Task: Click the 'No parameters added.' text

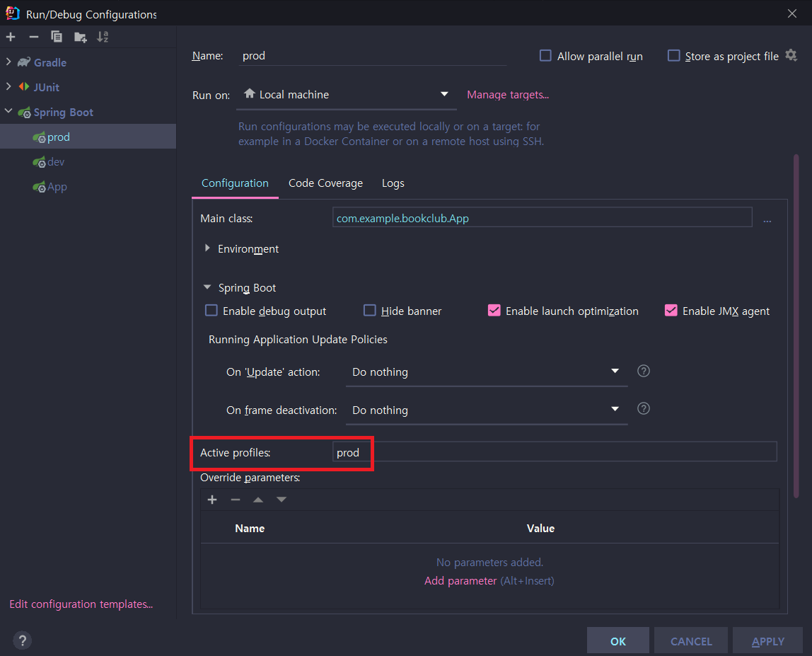Action: 489,562
